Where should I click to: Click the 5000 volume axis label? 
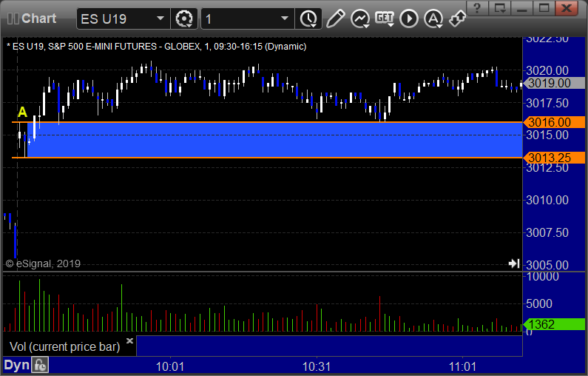pos(539,303)
